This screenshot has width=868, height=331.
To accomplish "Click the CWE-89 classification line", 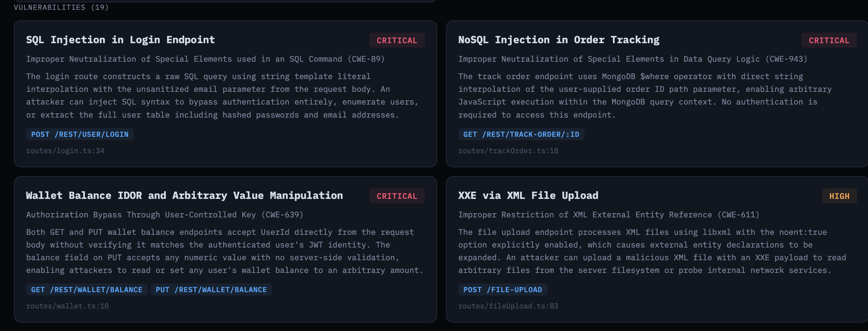I will click(205, 59).
